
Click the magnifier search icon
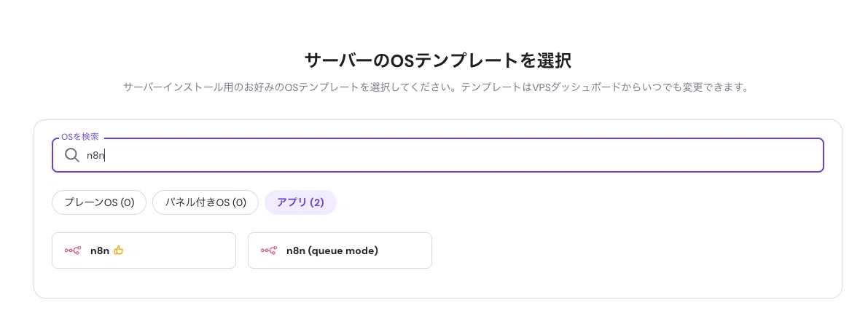(72, 155)
